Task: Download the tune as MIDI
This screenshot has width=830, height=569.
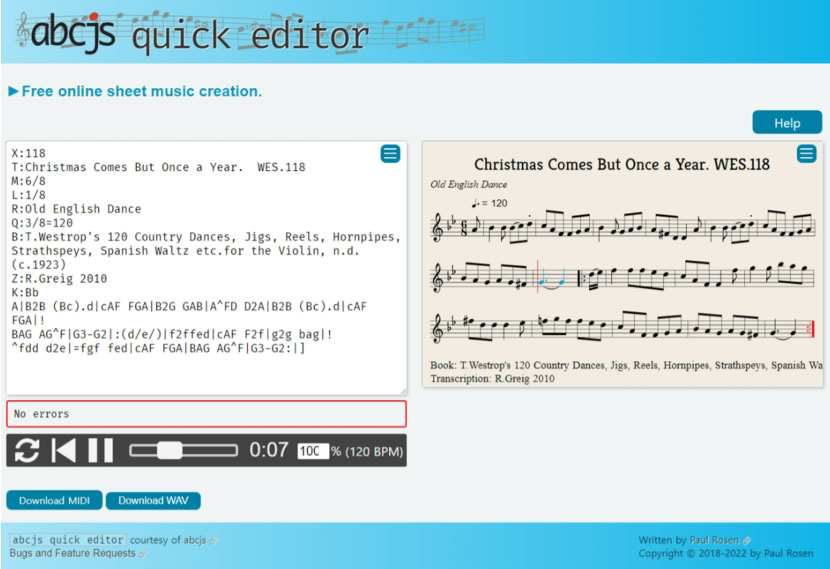Action: (x=54, y=501)
